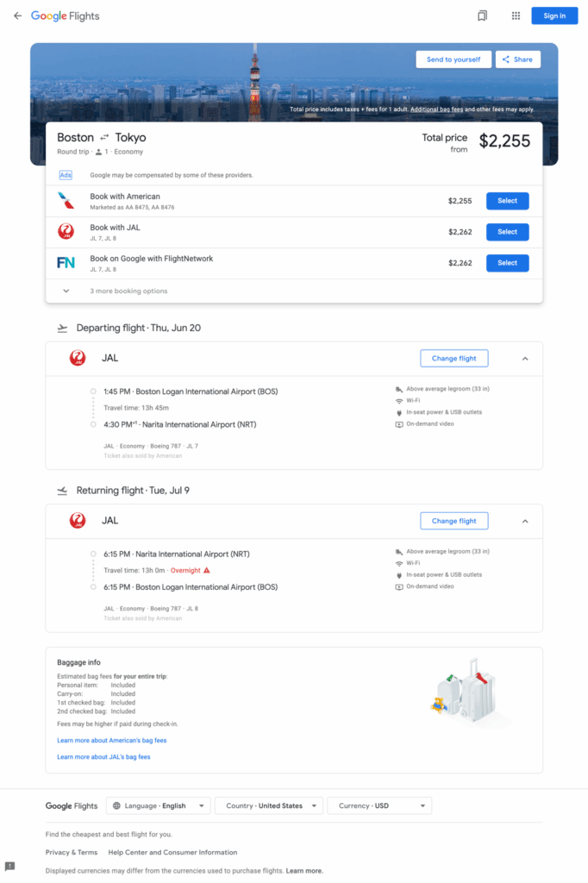Viewport: 588px width, 883px height.
Task: Click the FlightNetwork FN logo
Action: click(66, 262)
